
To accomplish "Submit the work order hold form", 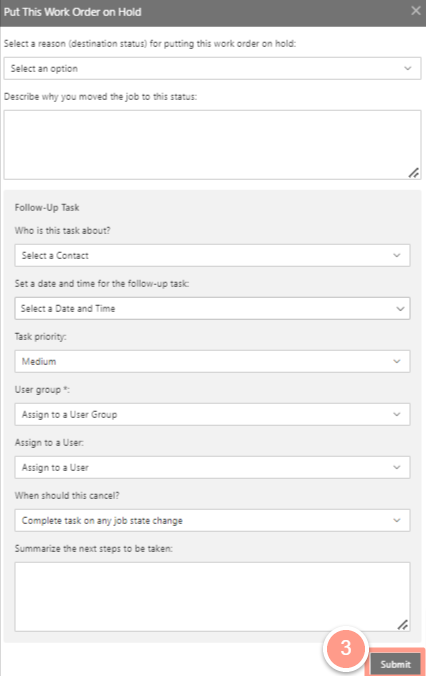I will pos(395,664).
